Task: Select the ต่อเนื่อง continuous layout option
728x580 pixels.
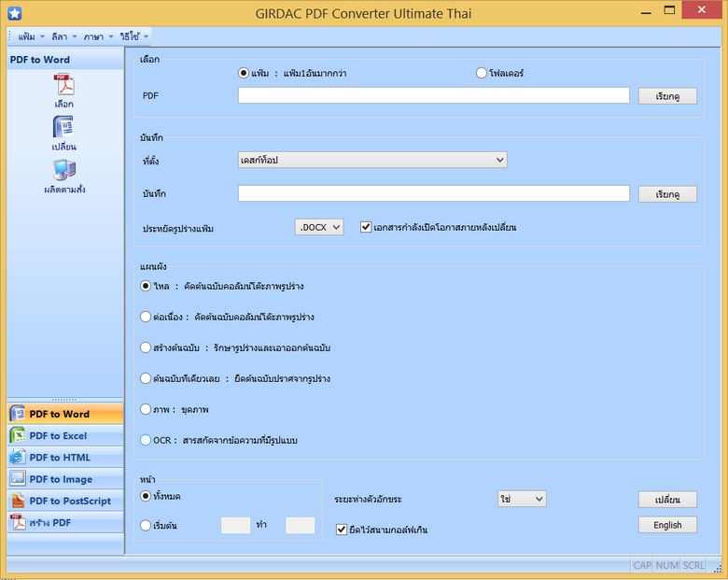Action: coord(146,317)
